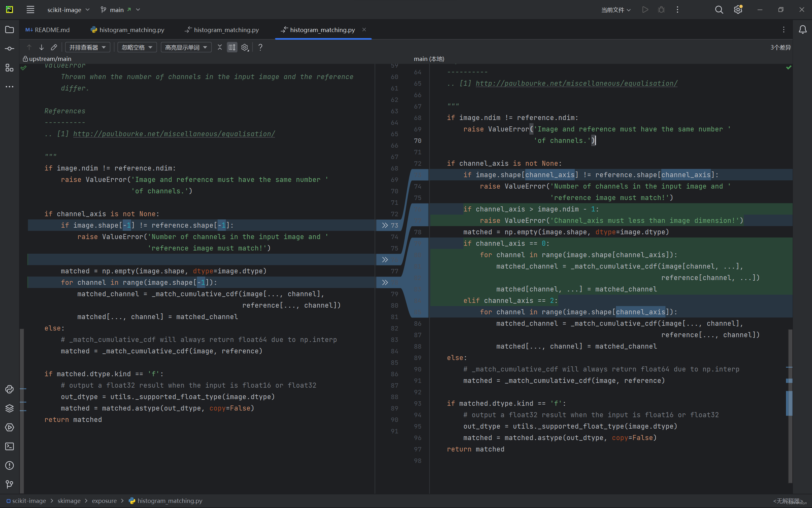Open editor tabs options menu
This screenshot has width=812, height=508.
[x=784, y=30]
